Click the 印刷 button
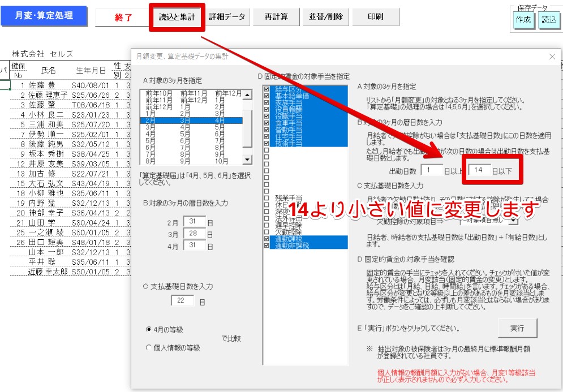The width and height of the screenshot is (563, 392). click(376, 16)
